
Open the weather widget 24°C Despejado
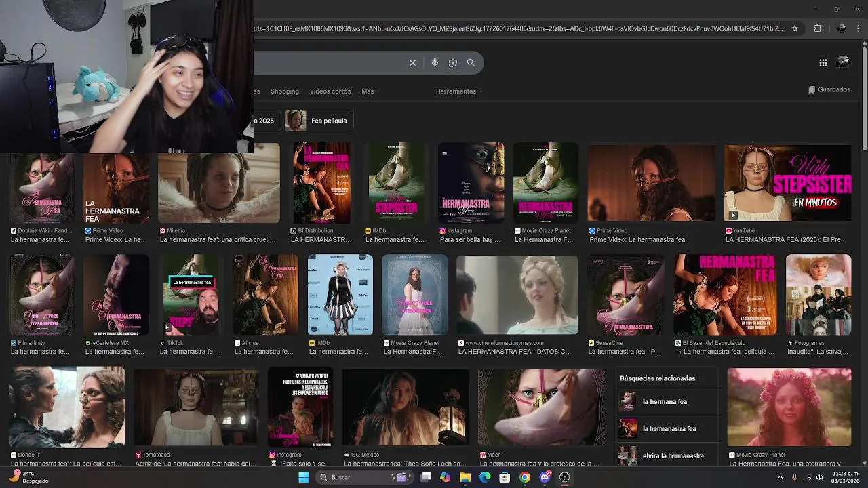tap(27, 477)
